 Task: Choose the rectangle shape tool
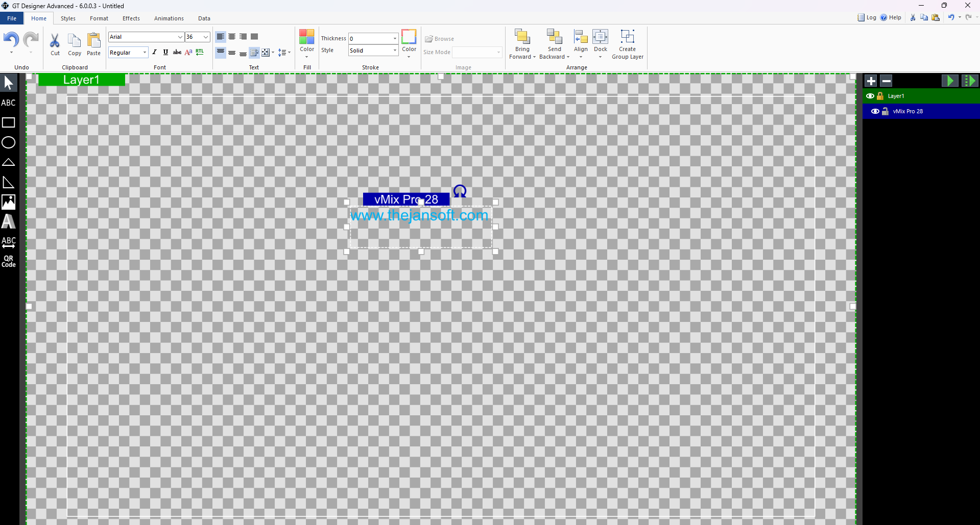(x=9, y=122)
